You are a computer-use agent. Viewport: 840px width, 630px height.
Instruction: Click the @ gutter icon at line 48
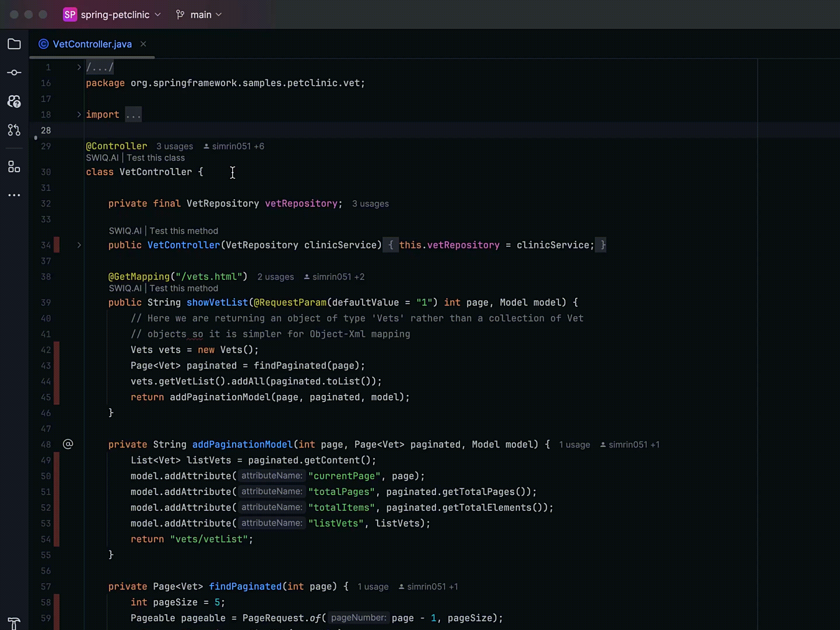tap(68, 444)
